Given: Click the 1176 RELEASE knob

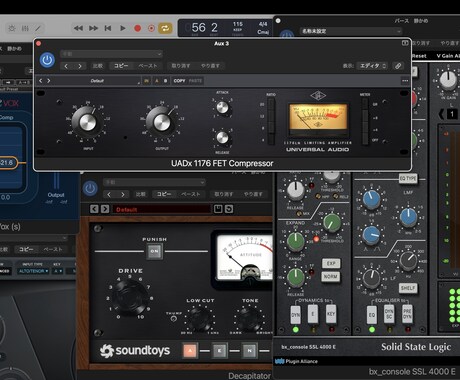Looking at the screenshot, I should tap(222, 137).
